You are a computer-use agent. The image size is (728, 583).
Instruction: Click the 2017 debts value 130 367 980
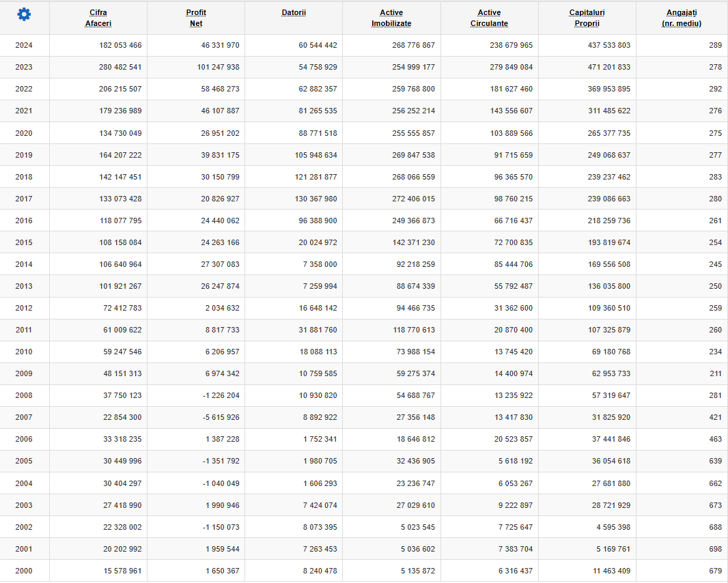316,199
